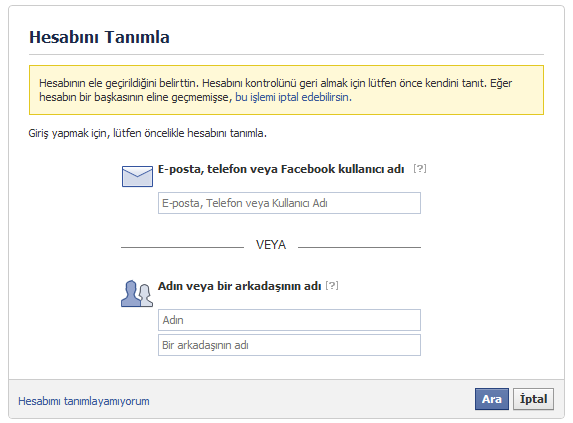Follow the bu işlemi iptal edebilirsin link

coord(292,97)
